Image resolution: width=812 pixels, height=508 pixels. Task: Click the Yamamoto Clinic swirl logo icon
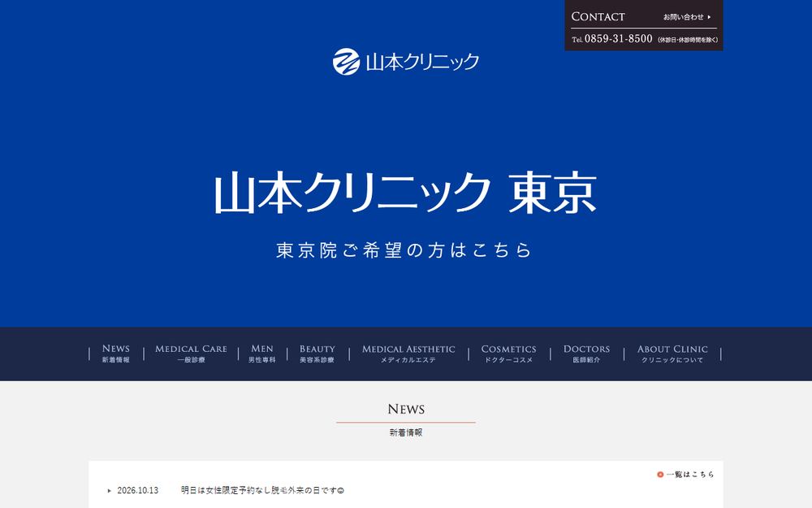tap(346, 62)
